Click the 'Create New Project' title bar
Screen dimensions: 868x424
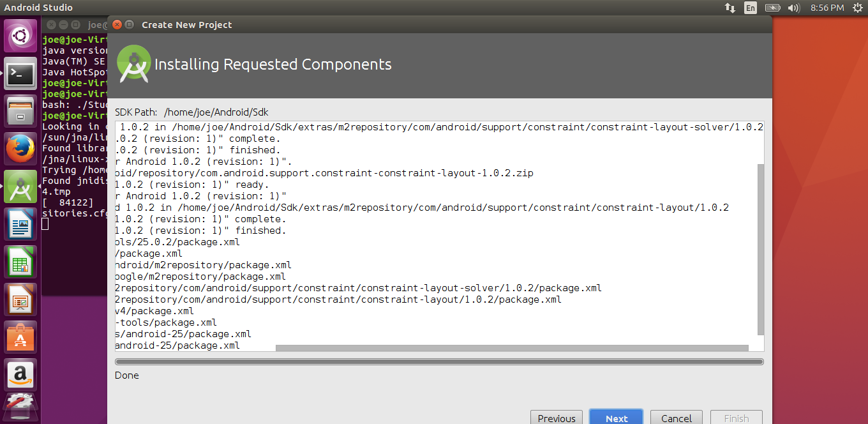pyautogui.click(x=440, y=25)
